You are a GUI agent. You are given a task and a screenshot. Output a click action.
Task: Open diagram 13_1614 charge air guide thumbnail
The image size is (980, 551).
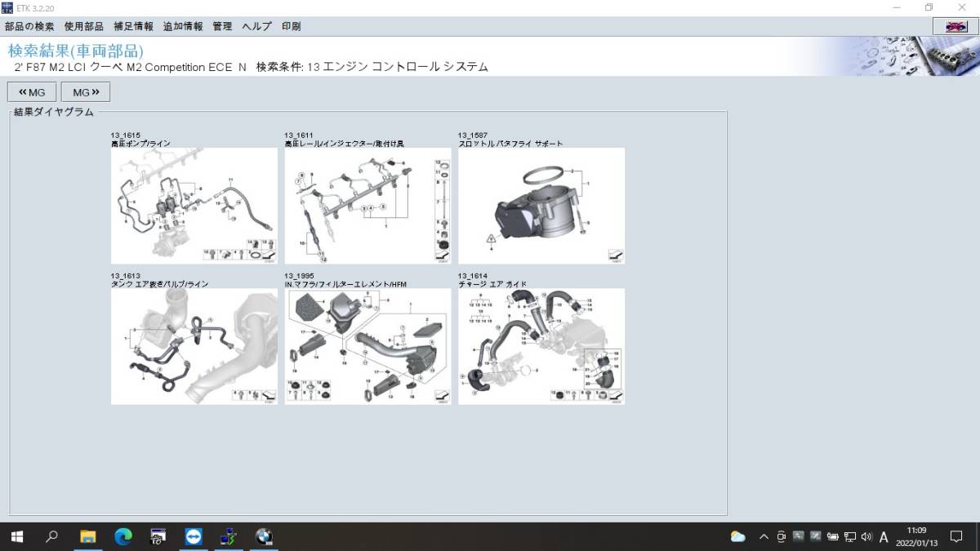tap(541, 346)
